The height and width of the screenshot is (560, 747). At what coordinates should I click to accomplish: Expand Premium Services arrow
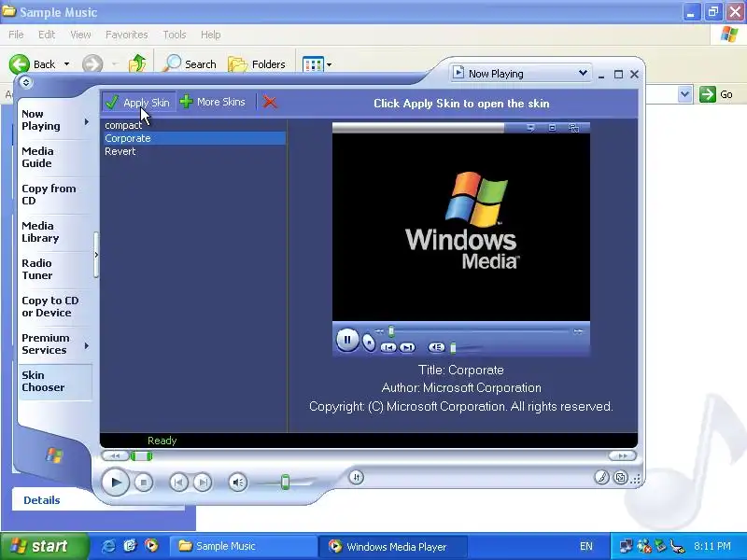click(87, 345)
